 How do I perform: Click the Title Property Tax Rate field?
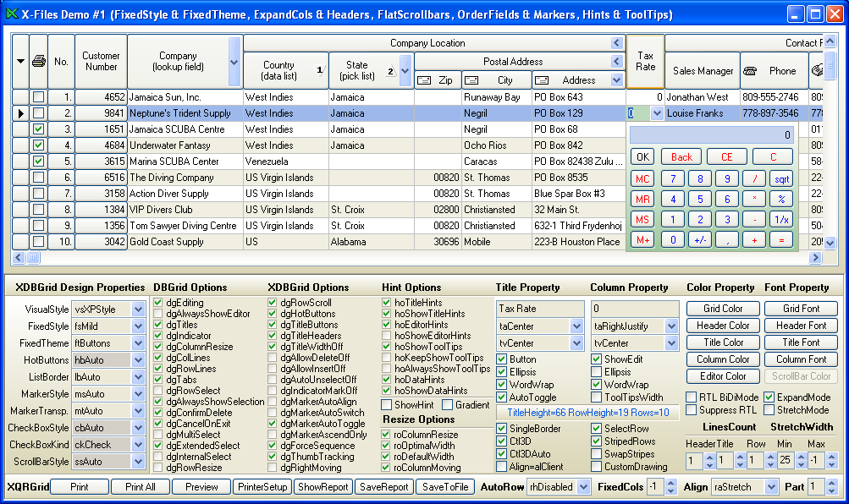(539, 309)
